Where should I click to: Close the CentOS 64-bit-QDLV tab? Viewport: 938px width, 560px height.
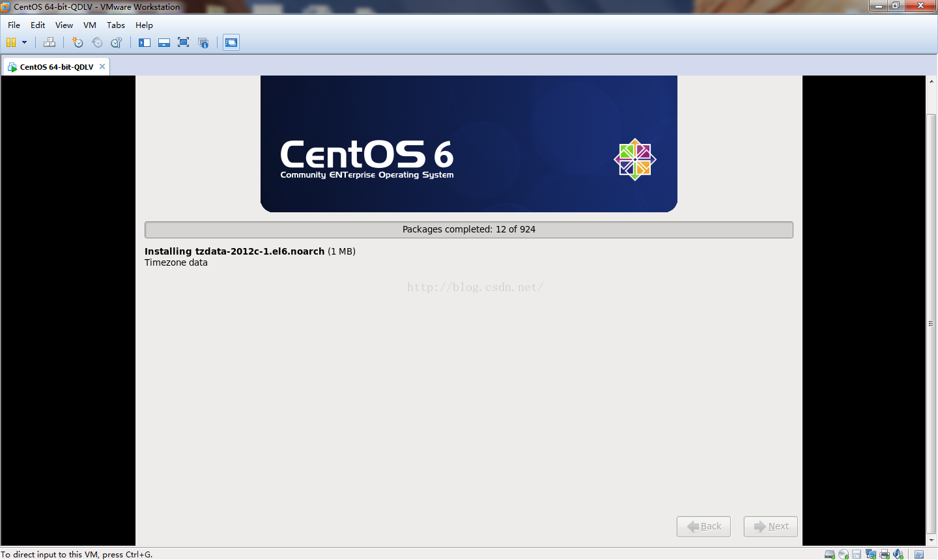pos(102,66)
